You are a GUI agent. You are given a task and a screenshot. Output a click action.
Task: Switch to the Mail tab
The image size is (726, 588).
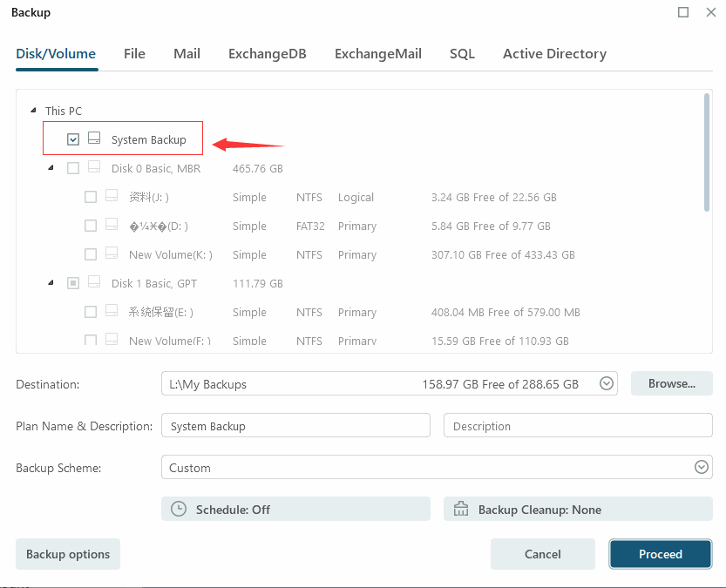187,53
